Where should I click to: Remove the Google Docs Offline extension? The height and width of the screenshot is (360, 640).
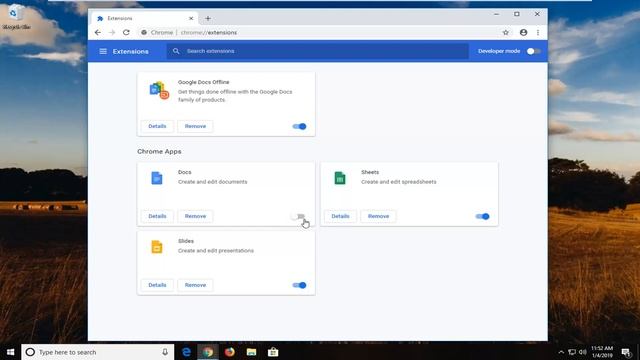pos(195,126)
